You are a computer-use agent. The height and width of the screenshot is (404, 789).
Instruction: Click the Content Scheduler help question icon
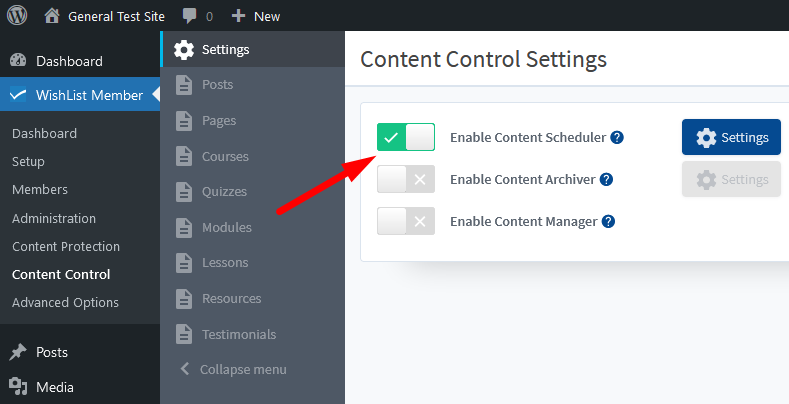tap(617, 137)
